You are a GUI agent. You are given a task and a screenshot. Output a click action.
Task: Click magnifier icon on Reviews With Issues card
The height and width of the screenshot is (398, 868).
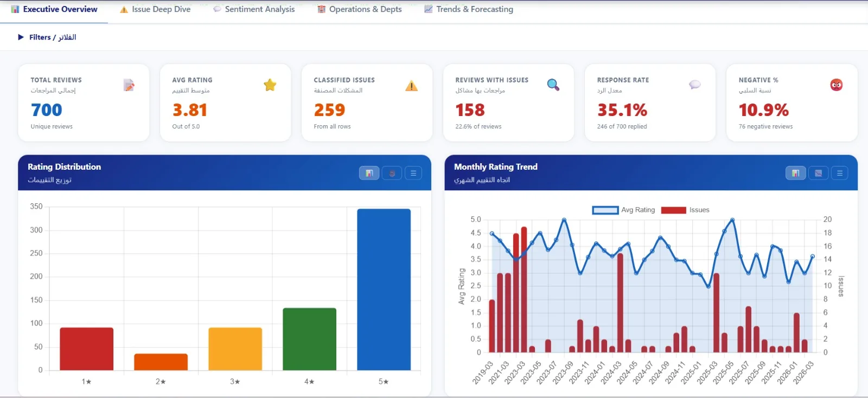[x=553, y=85]
